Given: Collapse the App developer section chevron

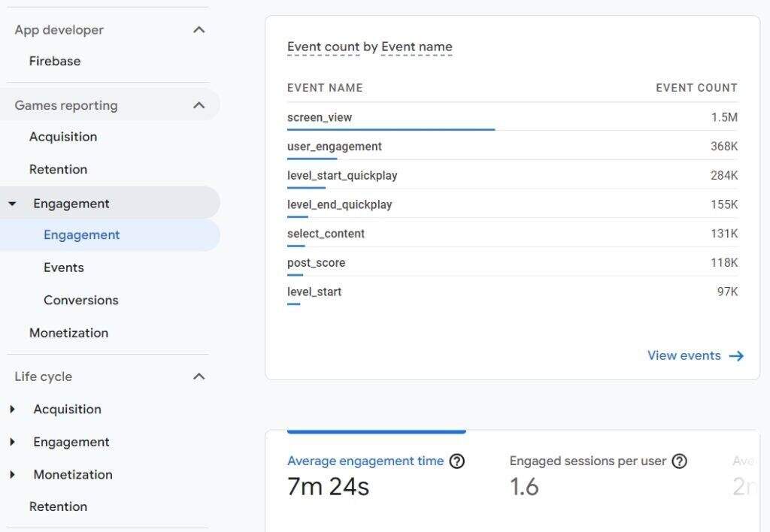Looking at the screenshot, I should tap(199, 30).
